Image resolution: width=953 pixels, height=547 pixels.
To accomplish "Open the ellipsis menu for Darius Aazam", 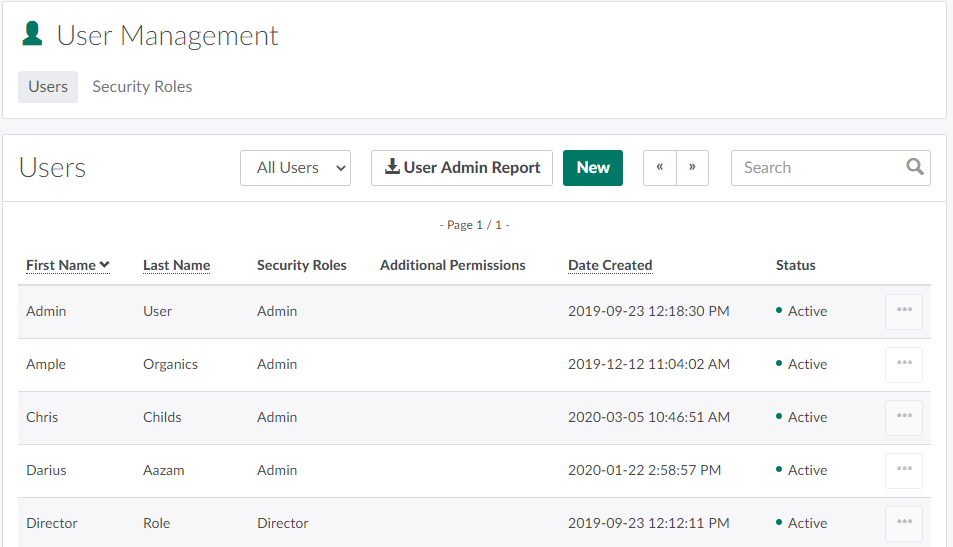I will pyautogui.click(x=903, y=470).
